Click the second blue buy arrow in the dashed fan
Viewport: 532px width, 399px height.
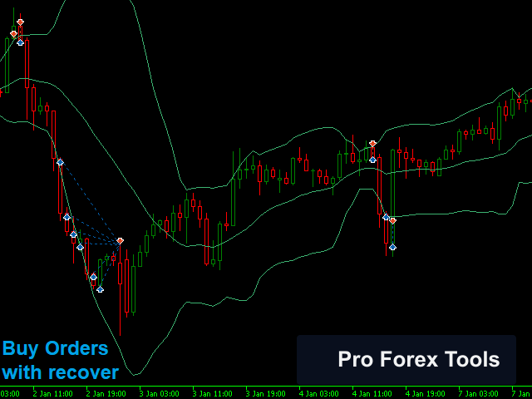66,217
